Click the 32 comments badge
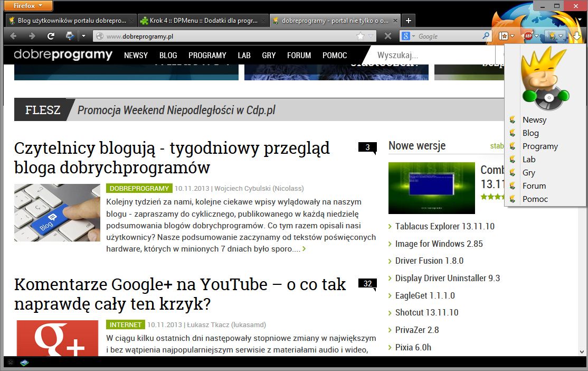The width and height of the screenshot is (588, 371). (x=367, y=284)
